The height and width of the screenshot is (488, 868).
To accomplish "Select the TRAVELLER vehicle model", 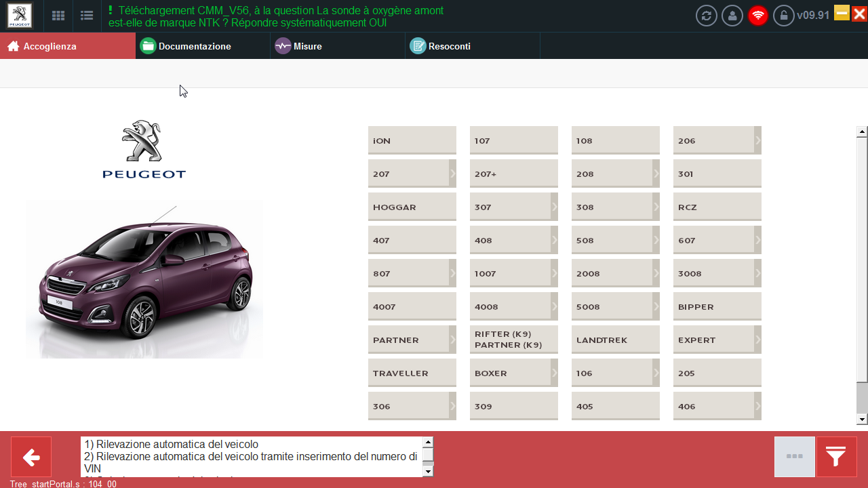I will 412,373.
